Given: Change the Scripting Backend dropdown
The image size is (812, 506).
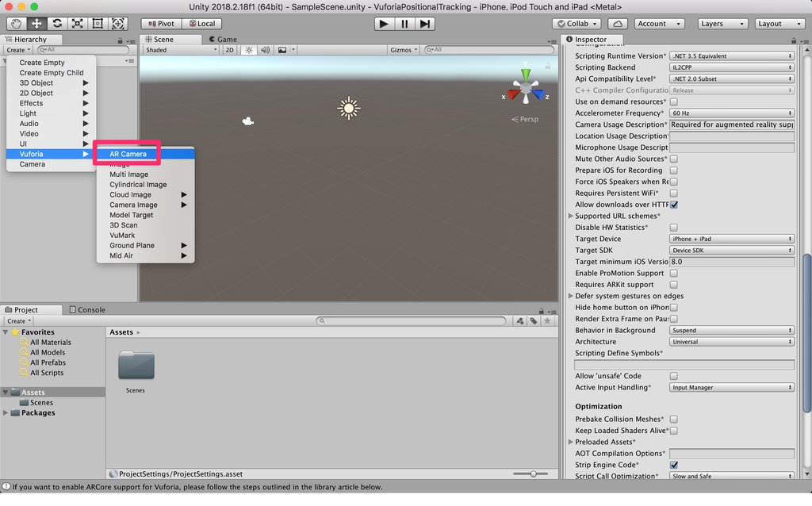Looking at the screenshot, I should pyautogui.click(x=732, y=67).
